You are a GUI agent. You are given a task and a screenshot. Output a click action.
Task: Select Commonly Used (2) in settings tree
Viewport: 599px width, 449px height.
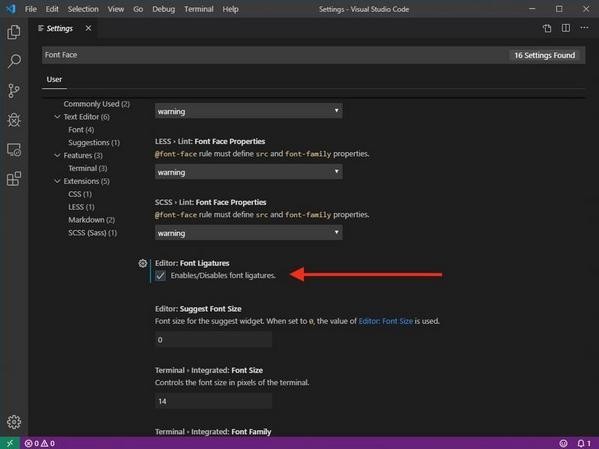coord(97,104)
